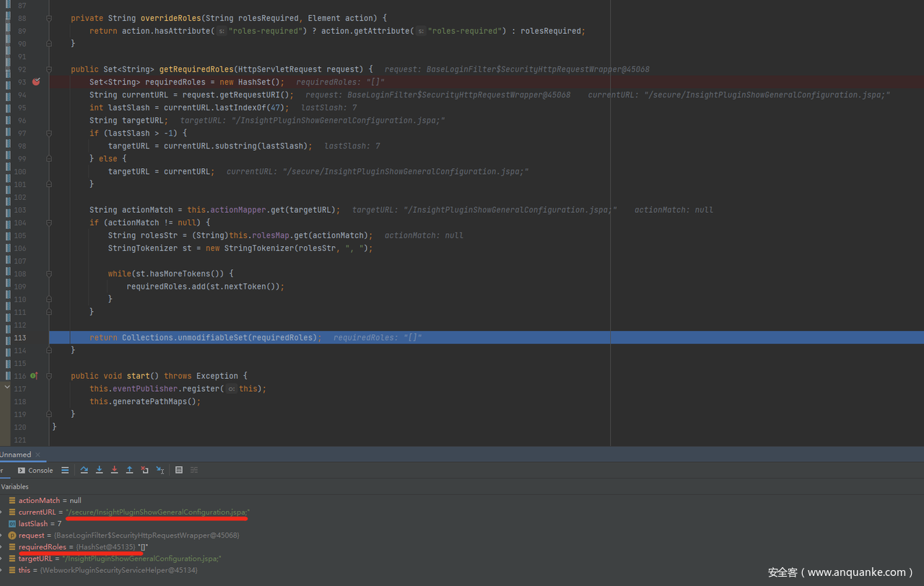
Task: Open the Evaluate Expression calculator icon
Action: click(x=179, y=470)
